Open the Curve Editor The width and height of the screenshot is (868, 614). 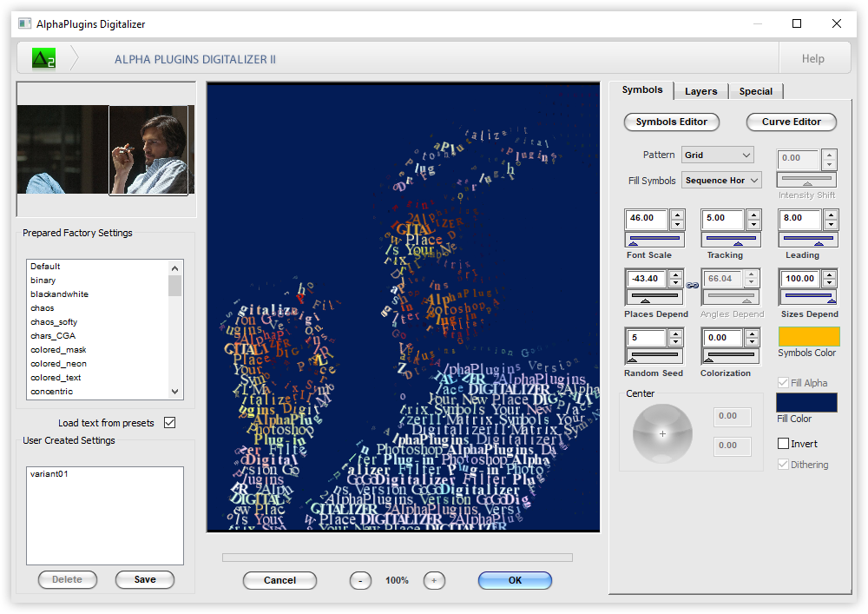point(791,122)
